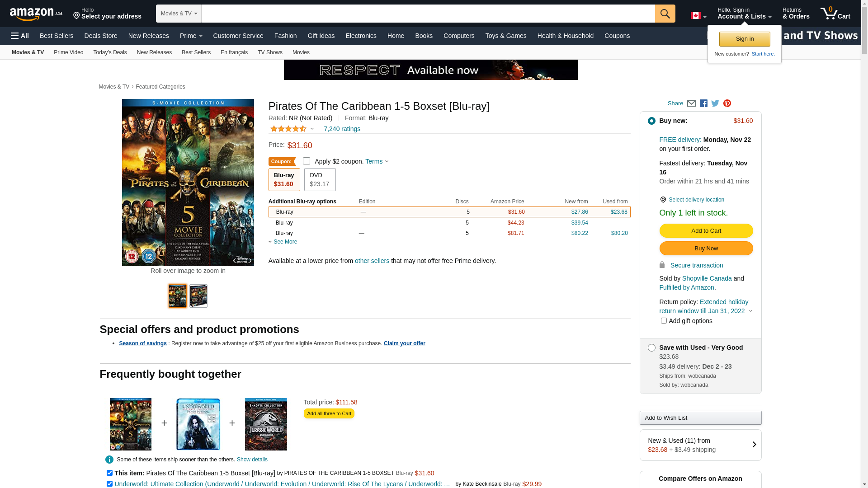Open 7,240 ratings link
The height and width of the screenshot is (488, 868).
pyautogui.click(x=342, y=129)
